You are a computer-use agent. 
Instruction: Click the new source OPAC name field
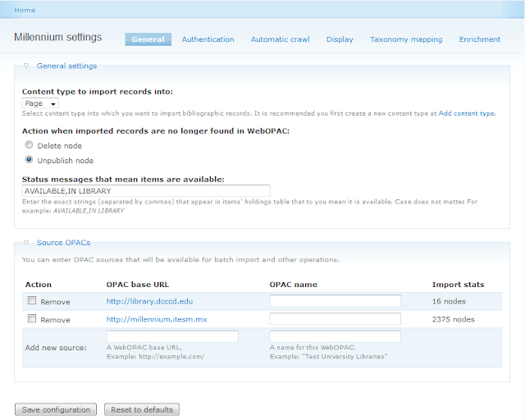pos(336,336)
